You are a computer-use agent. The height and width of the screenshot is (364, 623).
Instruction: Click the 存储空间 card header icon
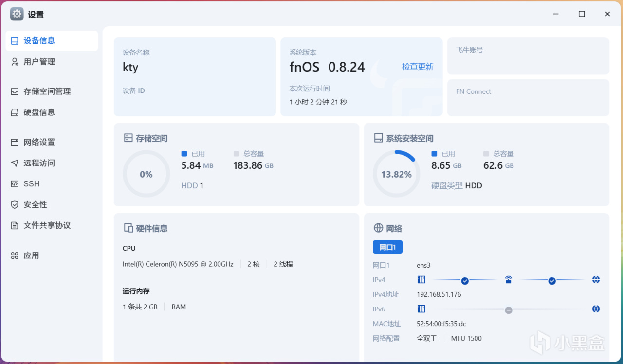[128, 138]
